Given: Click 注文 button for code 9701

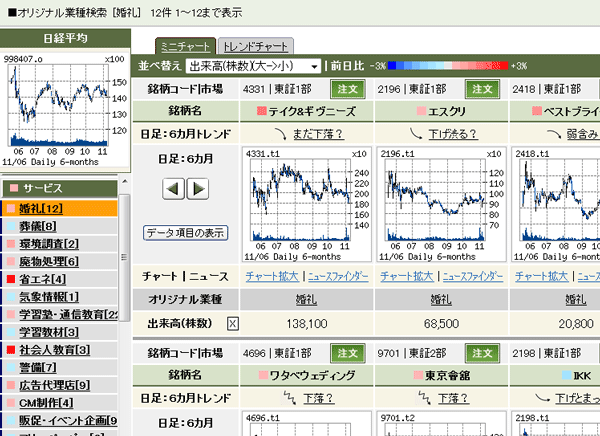Looking at the screenshot, I should 483,353.
